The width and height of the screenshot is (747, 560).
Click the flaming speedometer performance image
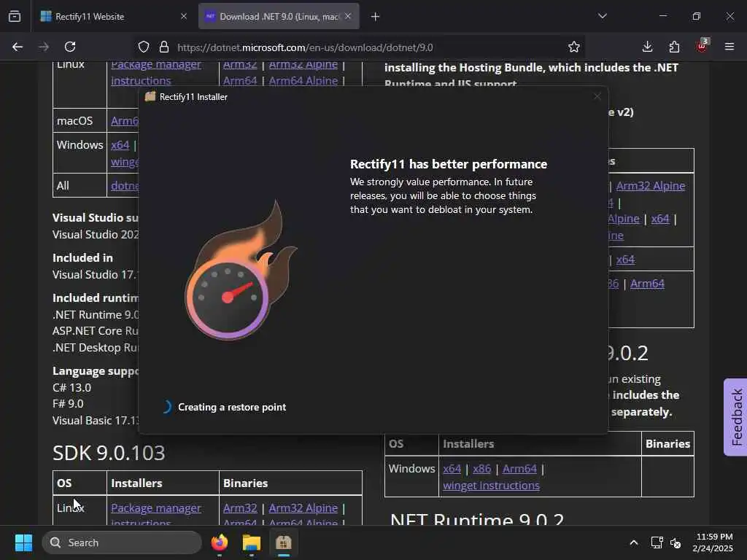(x=239, y=270)
